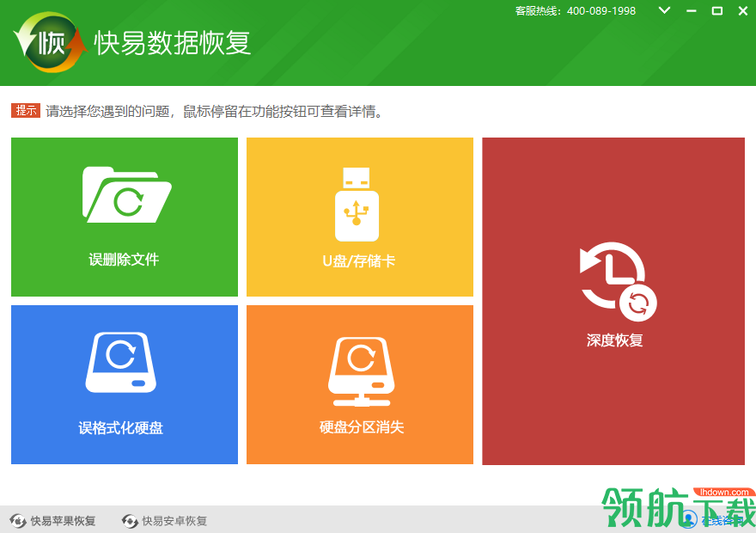Click the hotline number 400-089-1998
Image resolution: width=756 pixels, height=533 pixels.
pos(601,11)
